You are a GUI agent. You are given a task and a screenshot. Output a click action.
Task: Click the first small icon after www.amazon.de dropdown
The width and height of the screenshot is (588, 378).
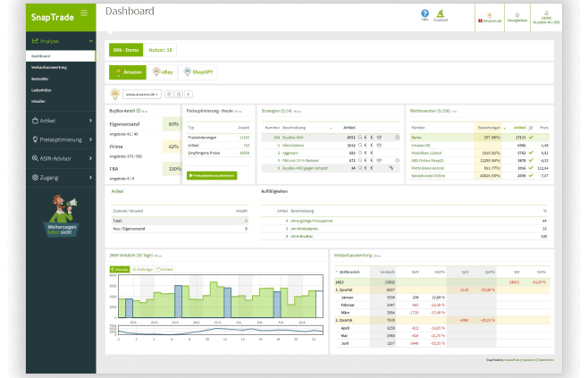click(169, 94)
